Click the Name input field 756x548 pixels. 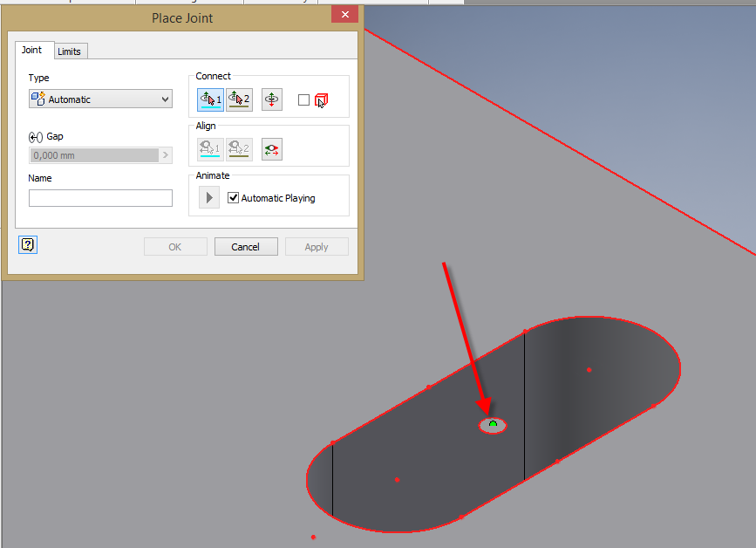(99, 197)
